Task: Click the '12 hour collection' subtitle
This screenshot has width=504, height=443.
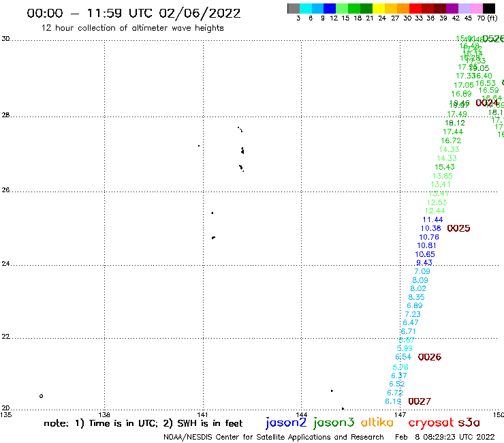Action: pos(132,28)
